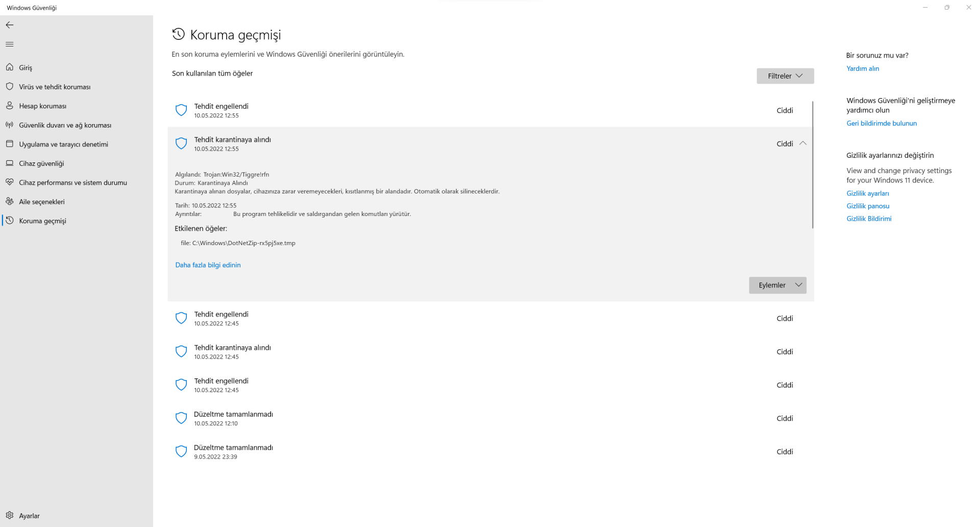980x527 pixels.
Task: Restore down the Windows Güvenliği window
Action: coord(947,8)
